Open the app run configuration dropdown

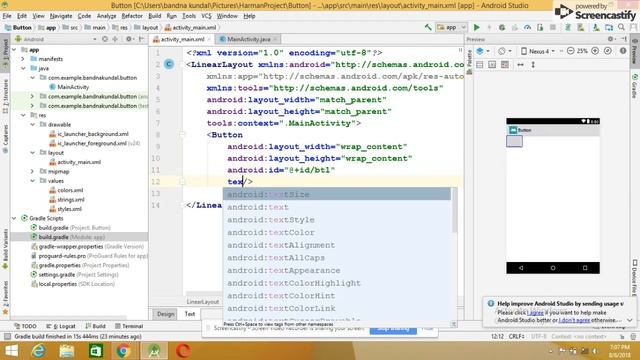(451, 27)
